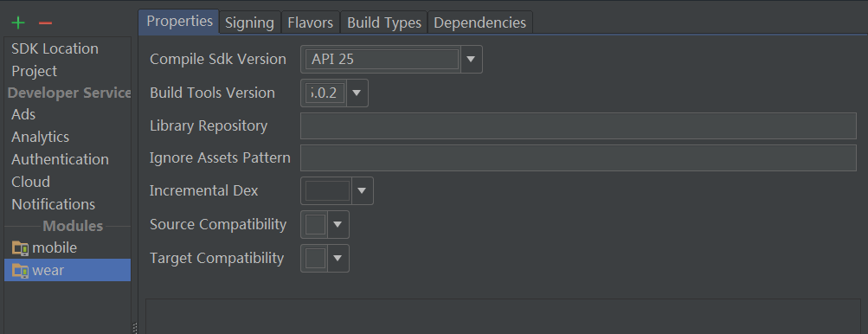The width and height of the screenshot is (868, 334).
Task: Open the Project settings entry
Action: (x=35, y=72)
